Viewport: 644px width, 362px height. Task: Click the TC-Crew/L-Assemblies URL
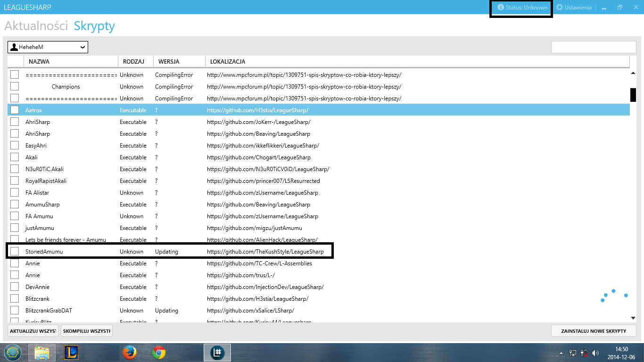point(259,263)
